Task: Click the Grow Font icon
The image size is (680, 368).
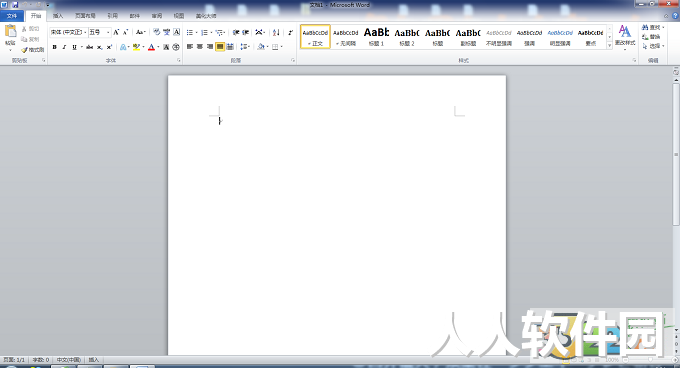Action: tap(116, 32)
